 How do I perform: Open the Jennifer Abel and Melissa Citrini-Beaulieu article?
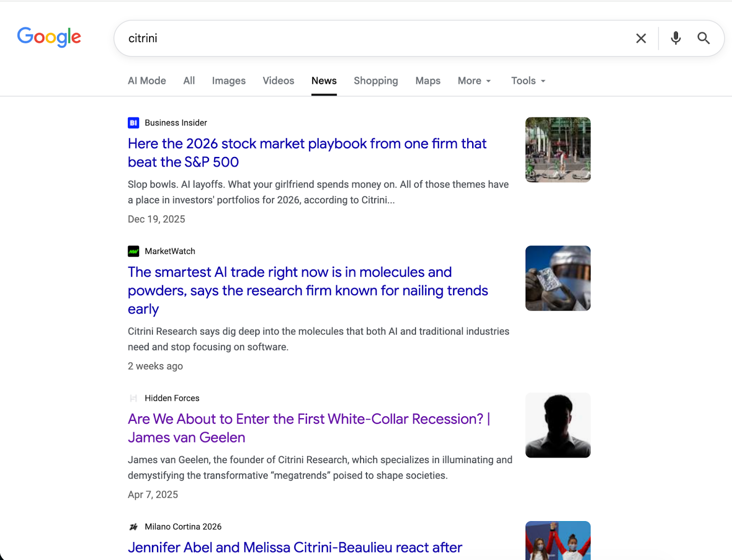pyautogui.click(x=295, y=548)
